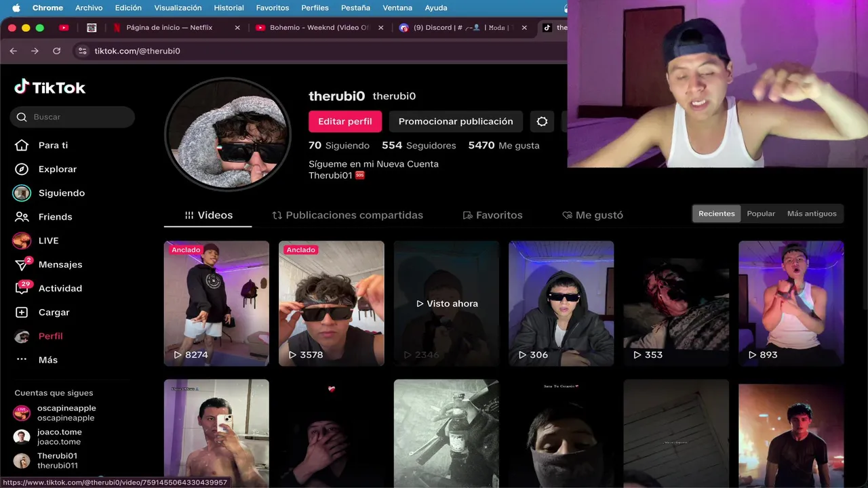
Task: Sort videos by Popular
Action: tap(761, 213)
